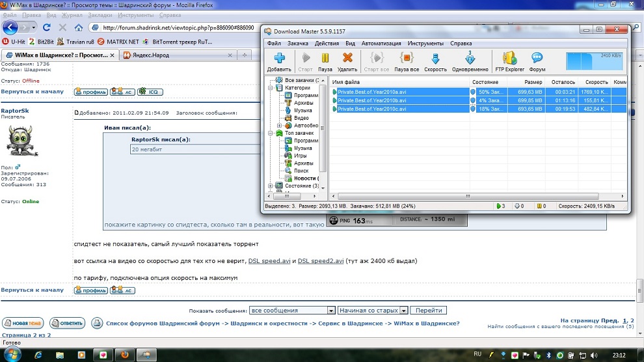Viewport: 644px width, 362px height.
Task: Click the Удалить red cross icon
Action: 347,57
